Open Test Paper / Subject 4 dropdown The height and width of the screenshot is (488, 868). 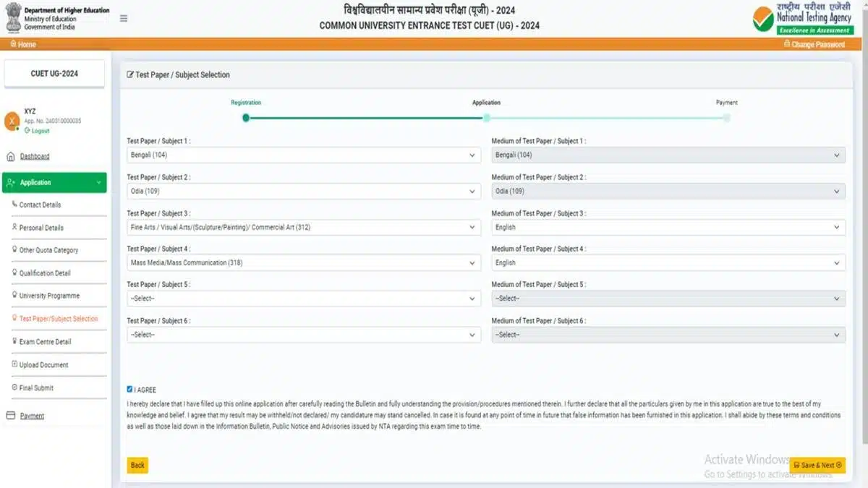(304, 263)
